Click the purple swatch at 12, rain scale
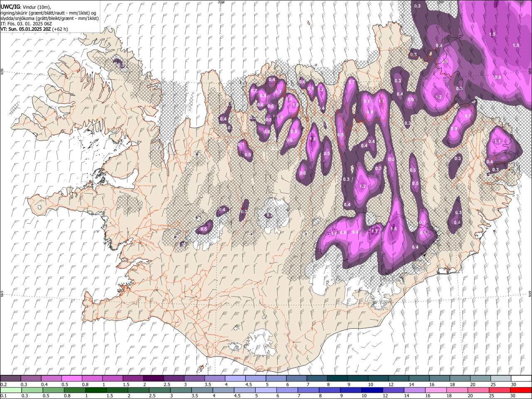Viewport: 532px width, 399px height. (x=393, y=390)
